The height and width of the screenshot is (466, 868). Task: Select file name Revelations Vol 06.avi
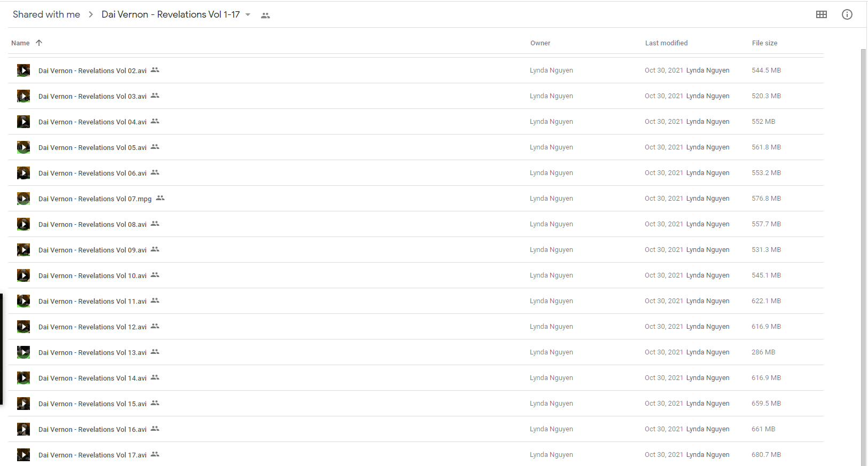pyautogui.click(x=92, y=173)
